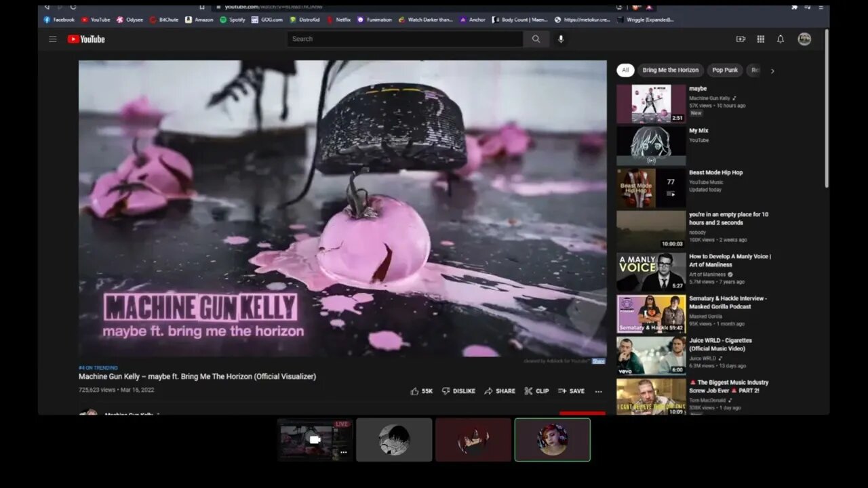This screenshot has height=488, width=868.
Task: Open the video's three-dot more actions menu
Action: tap(598, 391)
